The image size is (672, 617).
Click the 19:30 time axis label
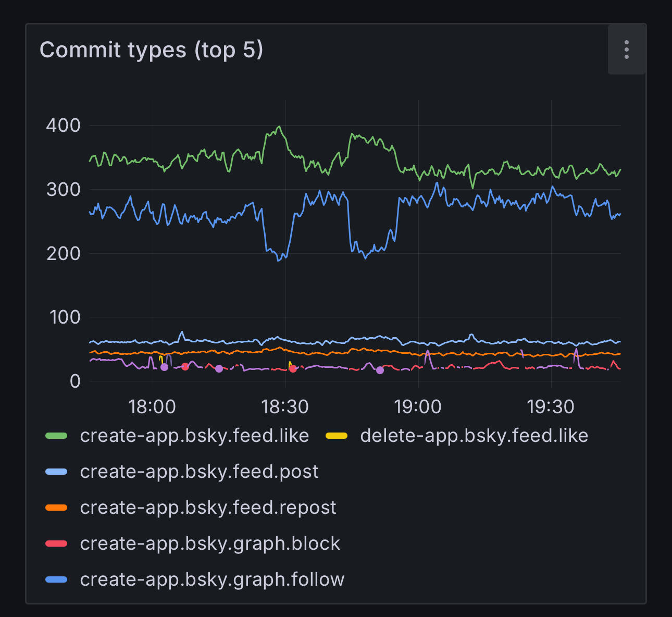tap(551, 406)
